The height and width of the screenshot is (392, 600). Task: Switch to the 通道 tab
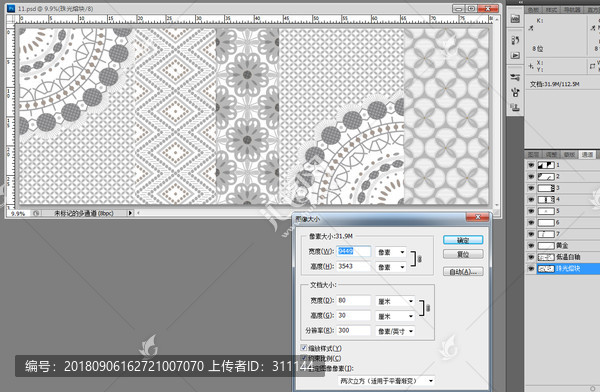[x=587, y=154]
